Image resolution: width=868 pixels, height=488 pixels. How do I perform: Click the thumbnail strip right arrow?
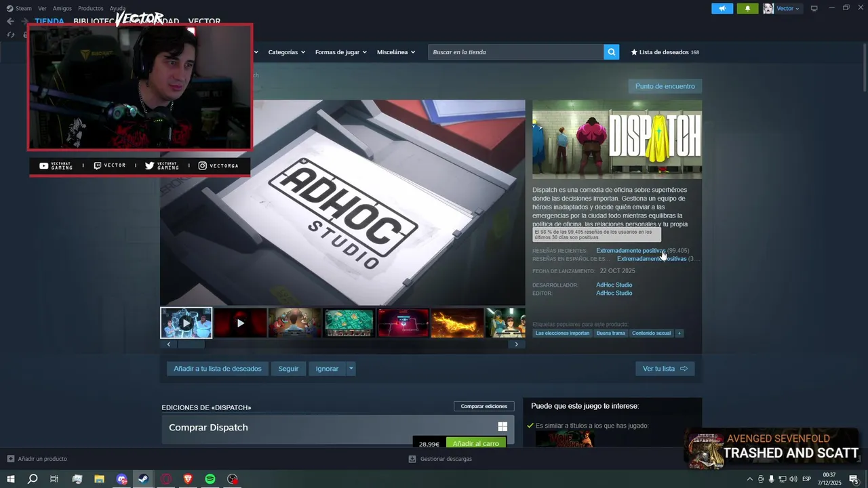[517, 344]
